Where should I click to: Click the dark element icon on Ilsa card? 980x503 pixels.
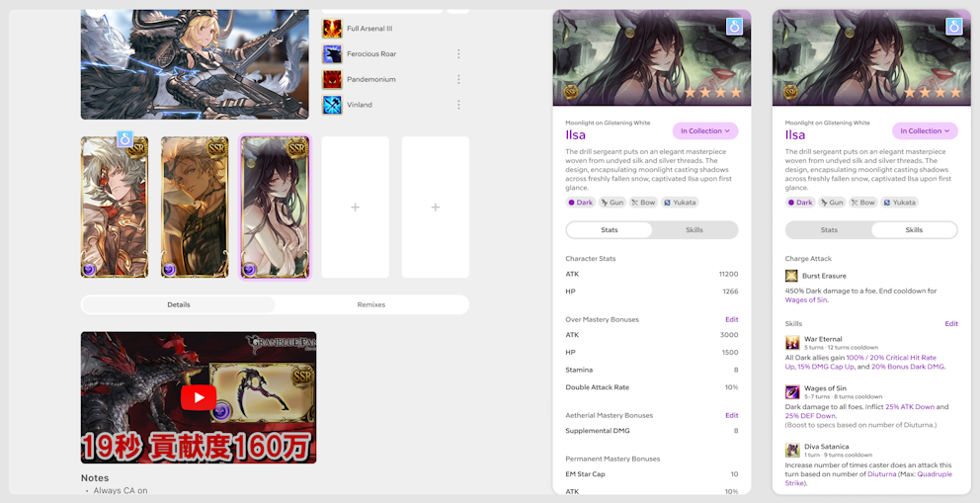[x=249, y=270]
